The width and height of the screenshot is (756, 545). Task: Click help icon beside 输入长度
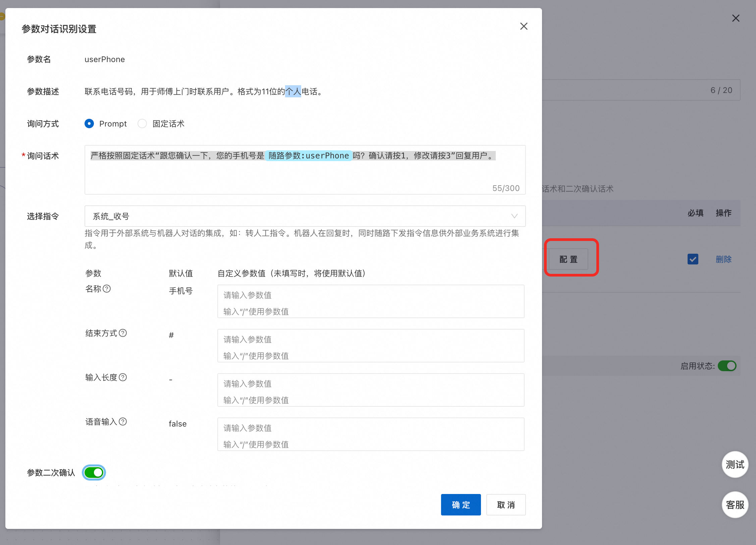(x=123, y=377)
